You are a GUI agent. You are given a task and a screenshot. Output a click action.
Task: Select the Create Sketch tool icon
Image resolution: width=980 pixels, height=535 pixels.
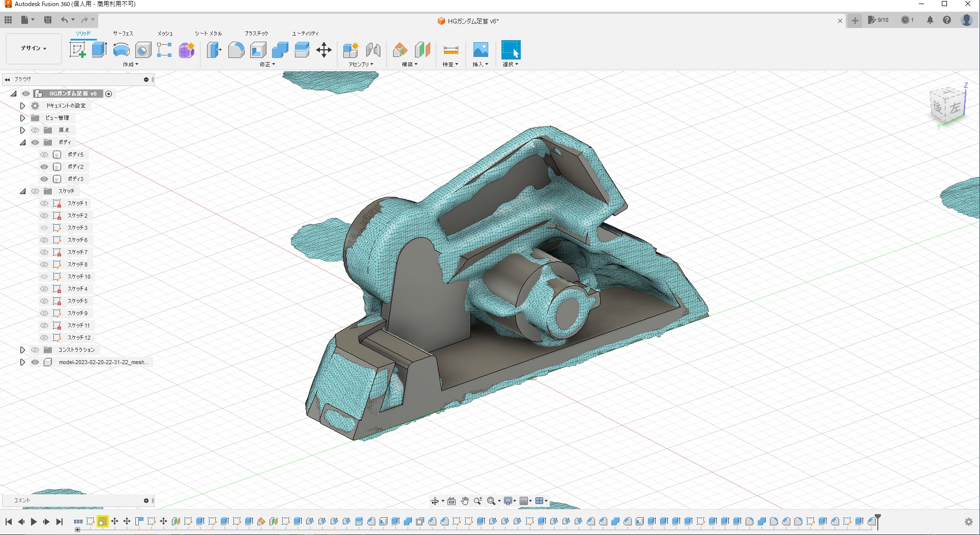click(77, 50)
